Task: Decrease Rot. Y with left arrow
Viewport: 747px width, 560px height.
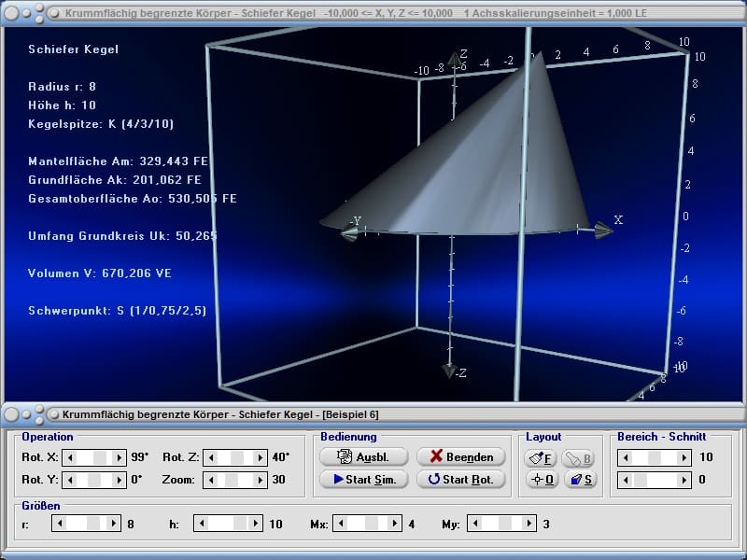Action: (x=70, y=480)
